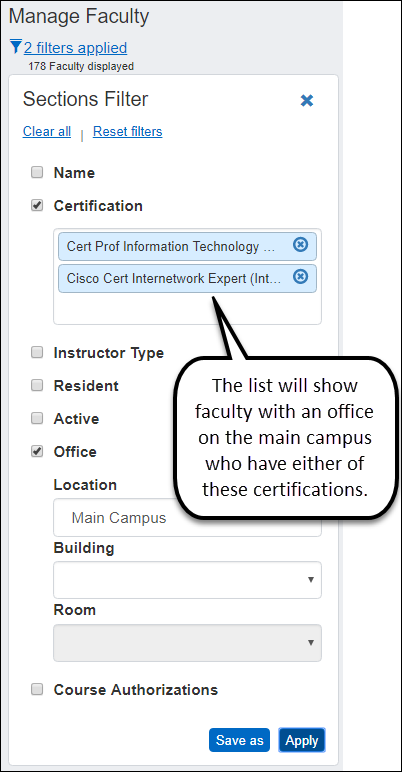Apply the selected filters

302,740
